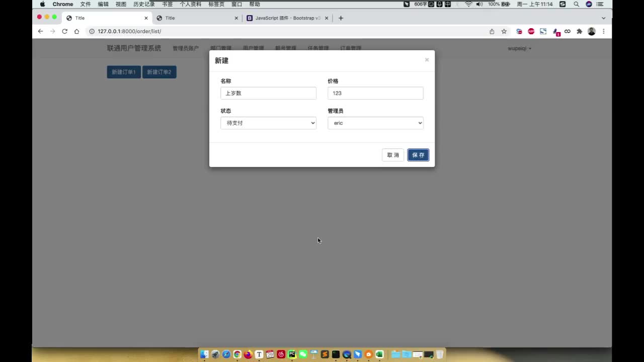Open Excel from the Dock
This screenshot has height=362, width=644.
[x=380, y=354]
